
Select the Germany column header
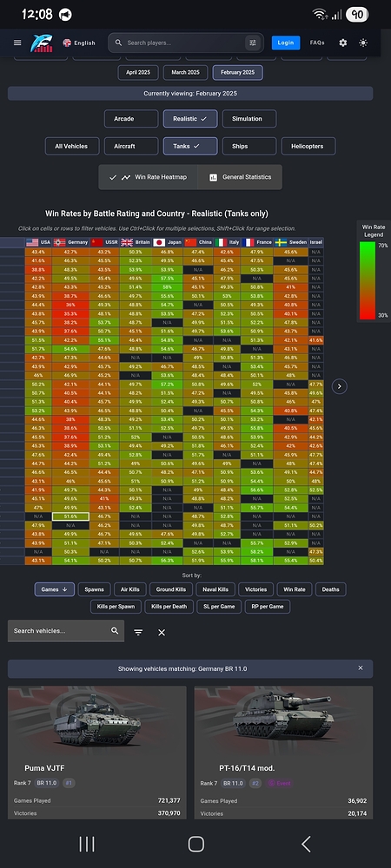click(x=71, y=242)
